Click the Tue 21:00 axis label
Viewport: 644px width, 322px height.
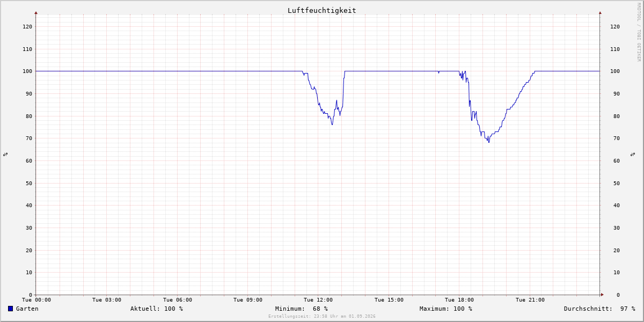[530, 300]
